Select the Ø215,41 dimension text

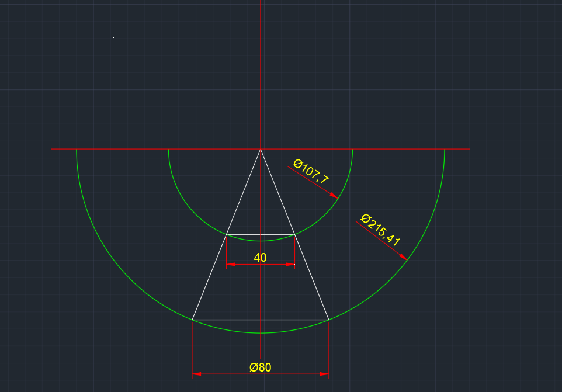(x=380, y=230)
